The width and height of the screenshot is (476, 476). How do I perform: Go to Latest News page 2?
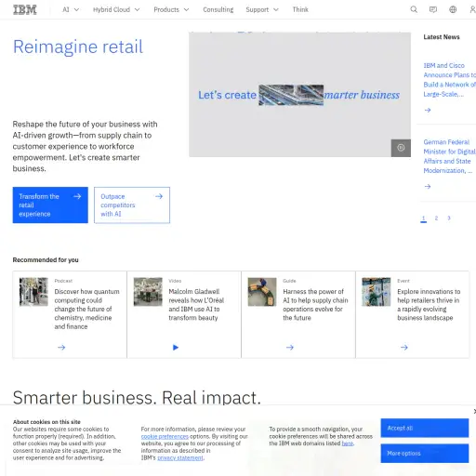click(x=436, y=218)
